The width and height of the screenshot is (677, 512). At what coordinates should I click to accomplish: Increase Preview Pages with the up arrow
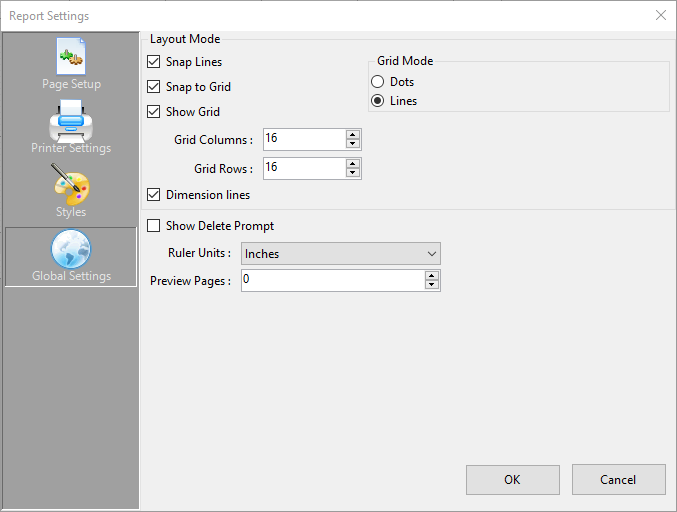pos(432,275)
